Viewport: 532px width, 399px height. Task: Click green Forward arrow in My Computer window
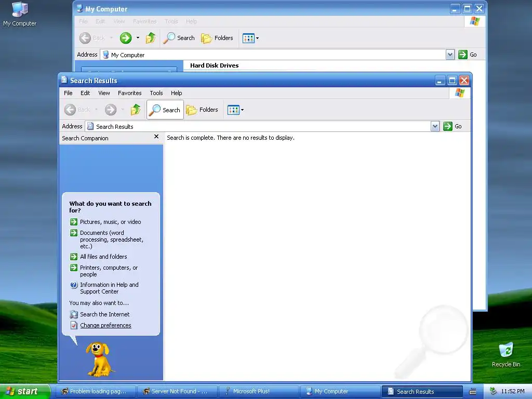coord(126,38)
